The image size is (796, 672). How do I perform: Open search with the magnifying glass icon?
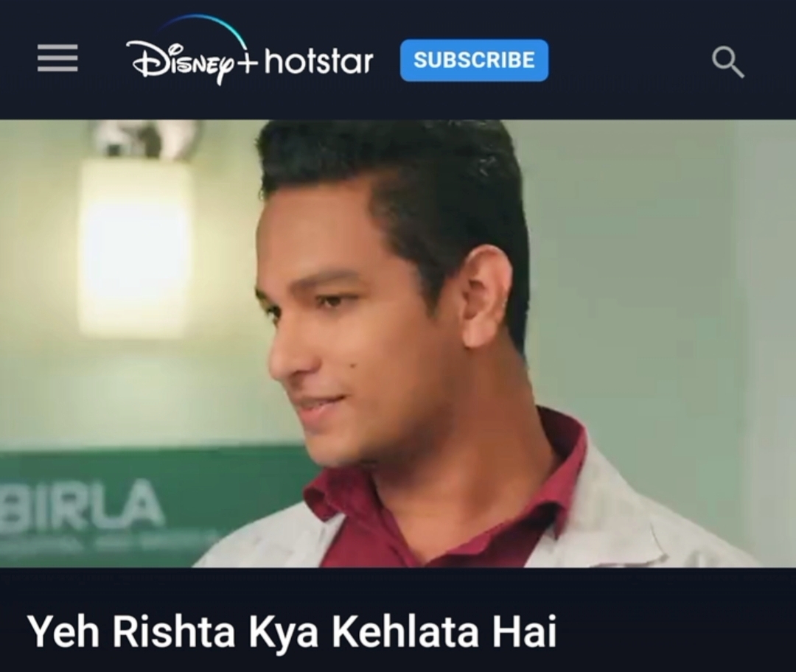pos(727,62)
